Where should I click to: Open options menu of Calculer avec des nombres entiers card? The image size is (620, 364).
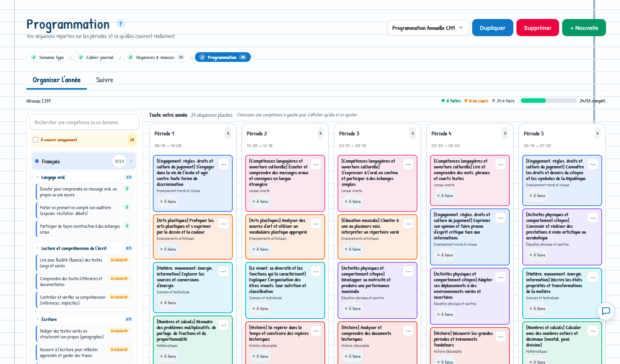593,331
